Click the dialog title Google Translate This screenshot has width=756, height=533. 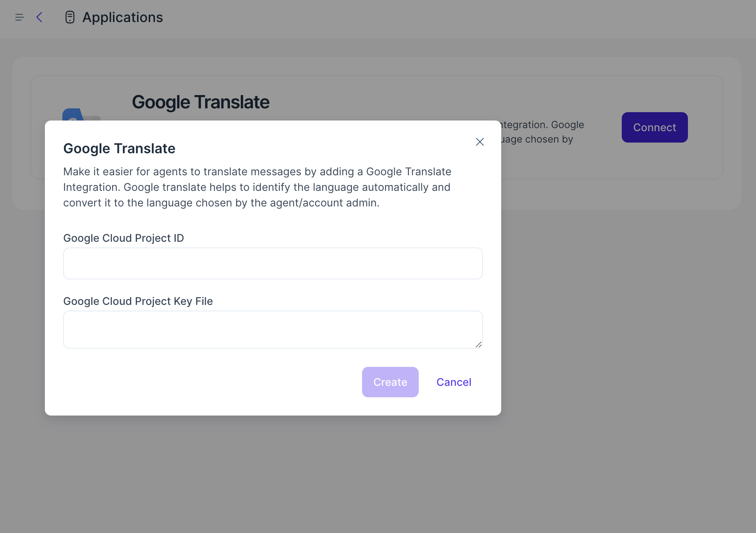(119, 149)
